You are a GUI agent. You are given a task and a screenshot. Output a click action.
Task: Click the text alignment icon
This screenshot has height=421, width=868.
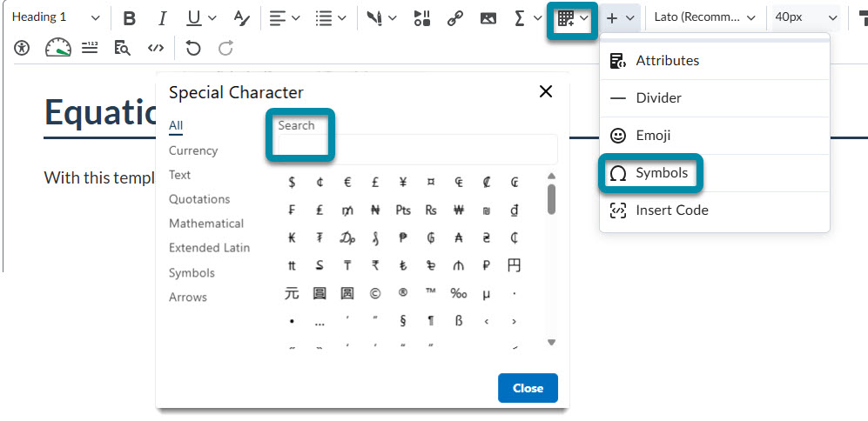[x=277, y=18]
